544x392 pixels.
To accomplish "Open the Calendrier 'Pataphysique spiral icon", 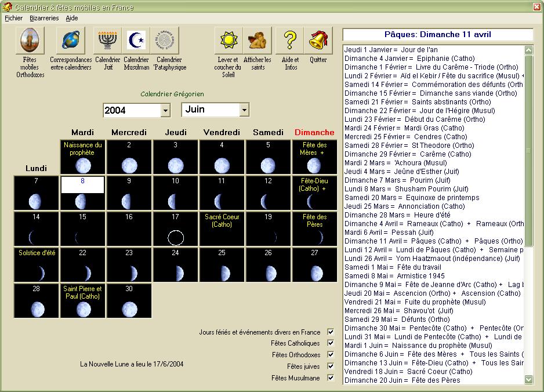I will click(165, 41).
